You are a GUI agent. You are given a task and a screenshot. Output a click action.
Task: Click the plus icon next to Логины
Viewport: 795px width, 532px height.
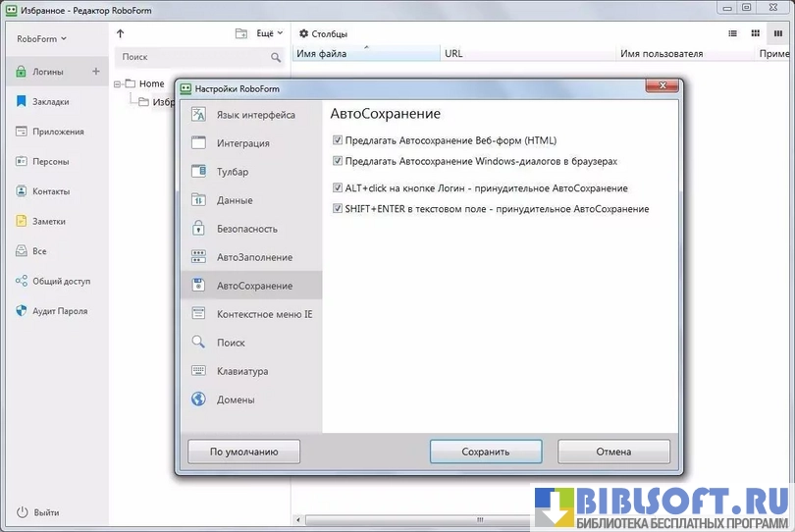click(95, 72)
